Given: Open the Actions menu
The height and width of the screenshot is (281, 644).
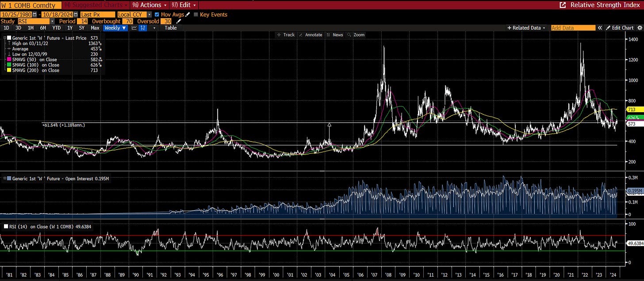Looking at the screenshot, I should click(x=150, y=5).
